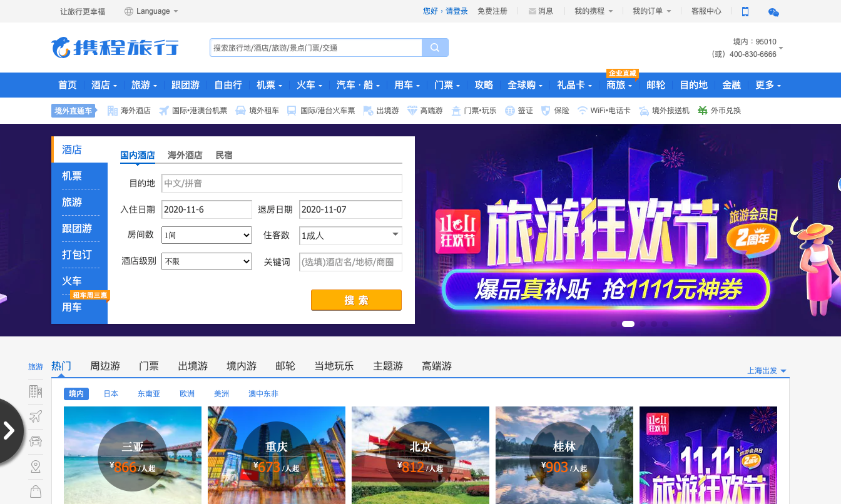Open 国际/港台火车票 train icon link
This screenshot has width=841, height=504.
pos(320,111)
